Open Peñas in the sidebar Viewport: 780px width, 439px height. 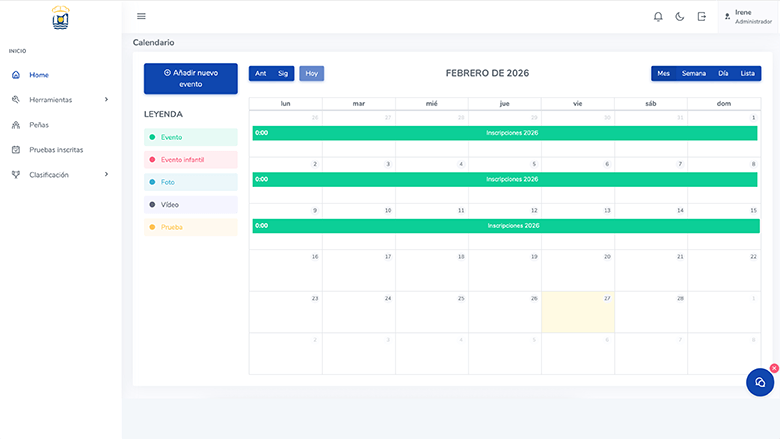[x=39, y=125]
